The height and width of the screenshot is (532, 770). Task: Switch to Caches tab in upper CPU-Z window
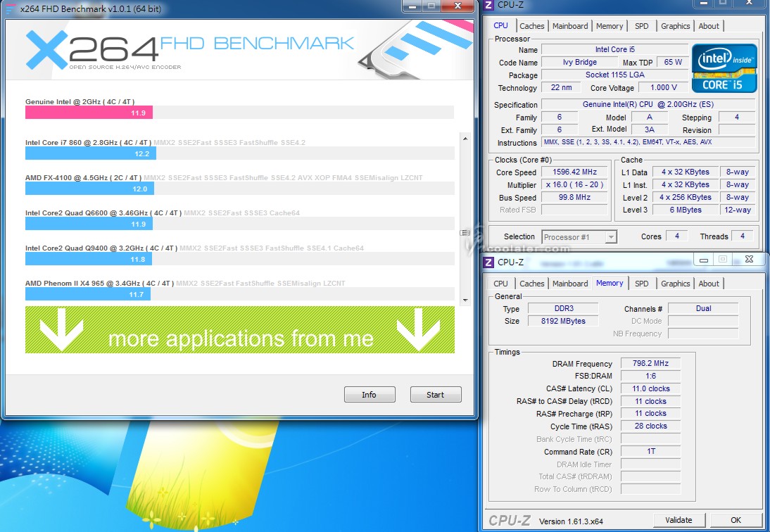pos(532,26)
